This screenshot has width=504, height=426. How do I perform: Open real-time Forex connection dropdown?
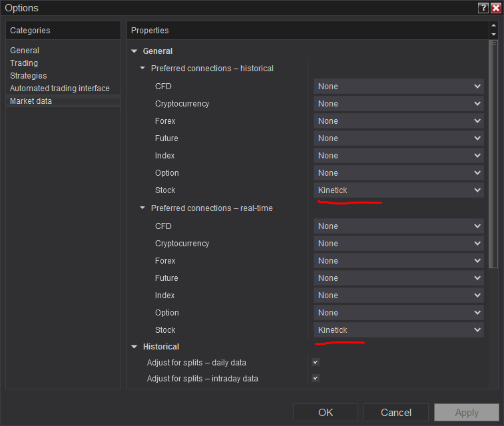click(x=398, y=261)
